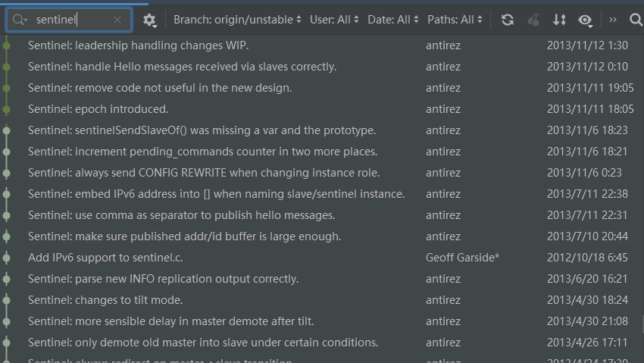Click author Geoff Garside* in the log
This screenshot has width=644, height=363.
462,258
